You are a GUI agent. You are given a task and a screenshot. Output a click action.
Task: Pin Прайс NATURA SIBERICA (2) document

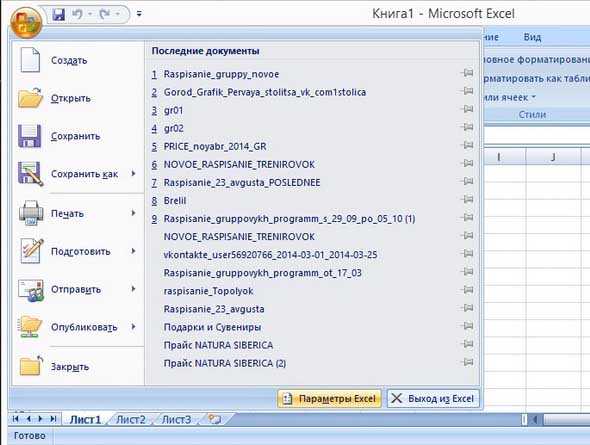point(467,362)
